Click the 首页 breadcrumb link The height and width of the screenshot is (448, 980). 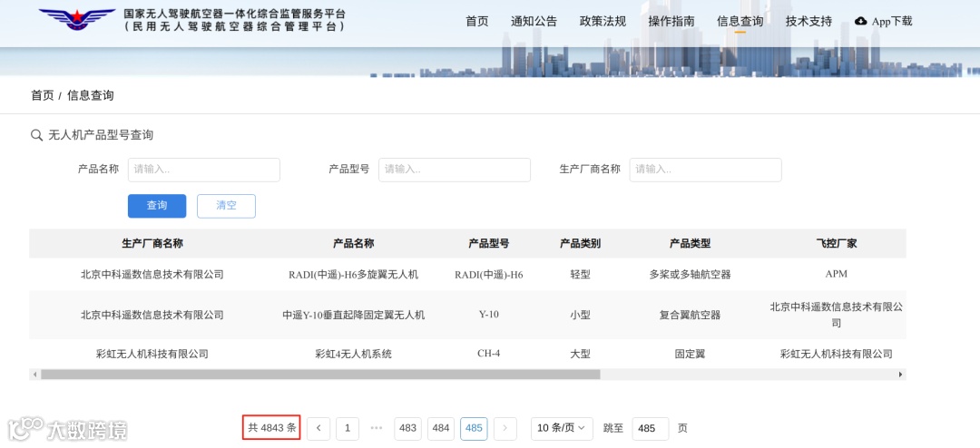coord(43,95)
